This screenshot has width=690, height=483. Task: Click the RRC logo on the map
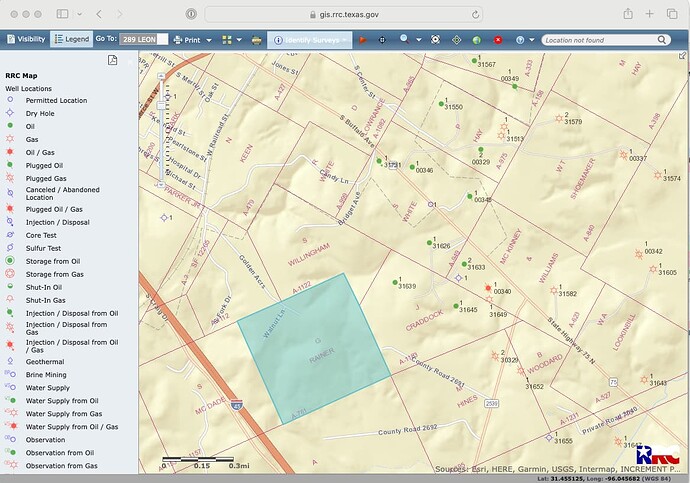(x=657, y=455)
